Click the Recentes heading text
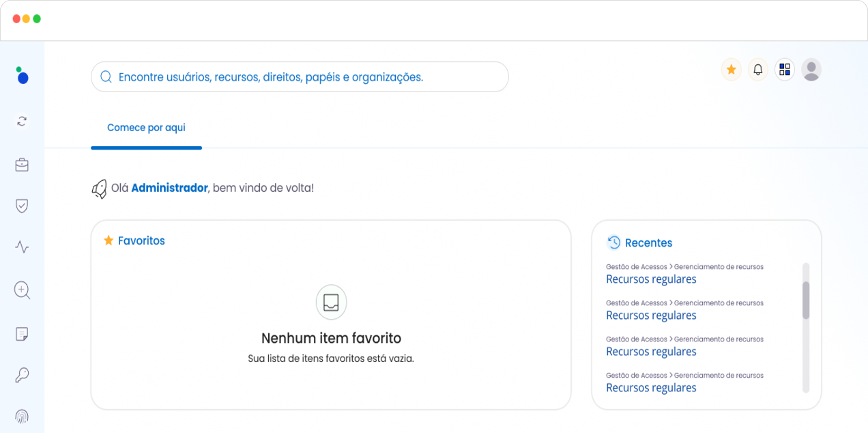 point(648,243)
